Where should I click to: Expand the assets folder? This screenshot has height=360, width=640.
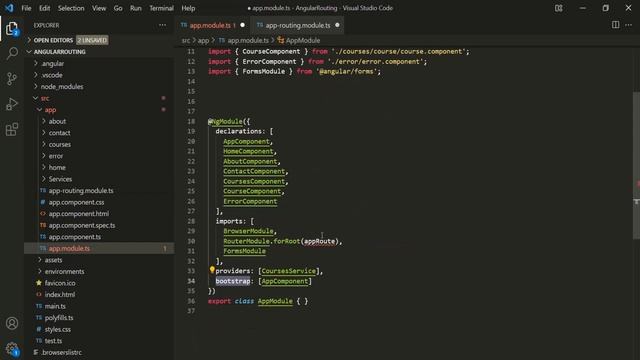click(x=53, y=260)
